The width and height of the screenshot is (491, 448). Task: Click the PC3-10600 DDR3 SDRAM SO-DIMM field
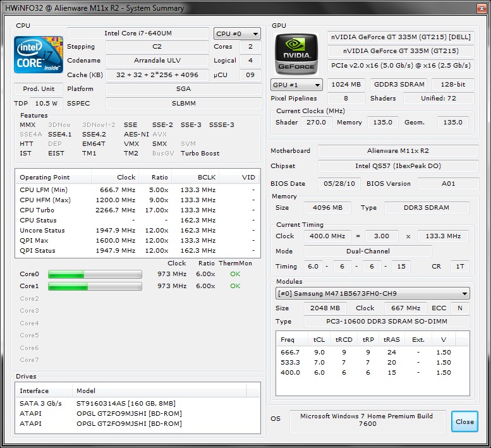[x=387, y=322]
